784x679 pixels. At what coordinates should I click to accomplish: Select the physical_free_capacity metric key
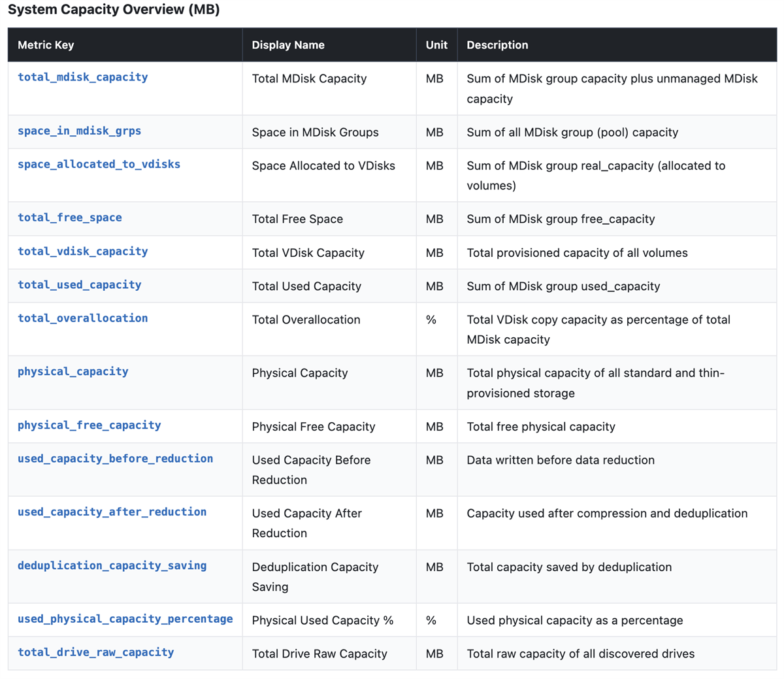(90, 425)
